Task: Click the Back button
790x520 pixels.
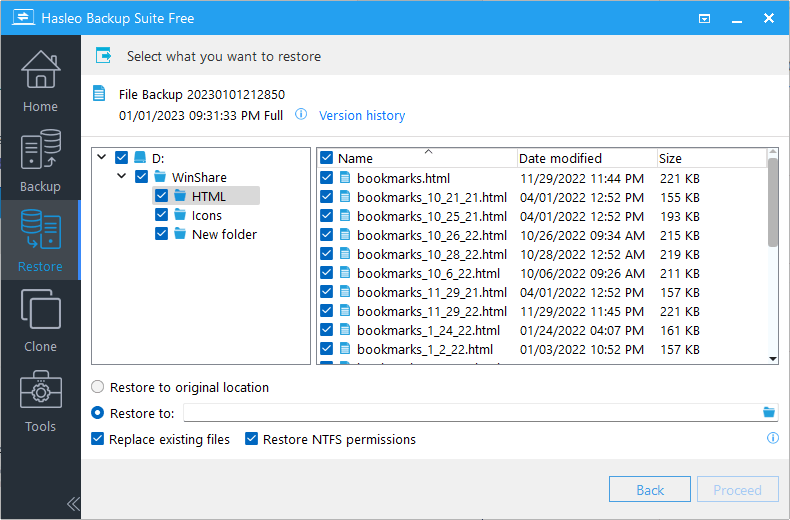Action: pos(650,490)
